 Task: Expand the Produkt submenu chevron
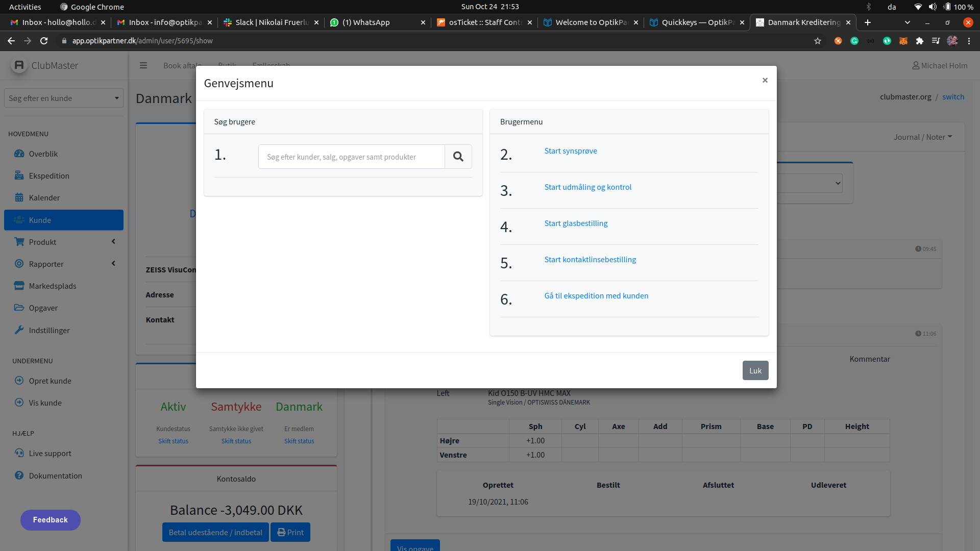[x=113, y=242]
